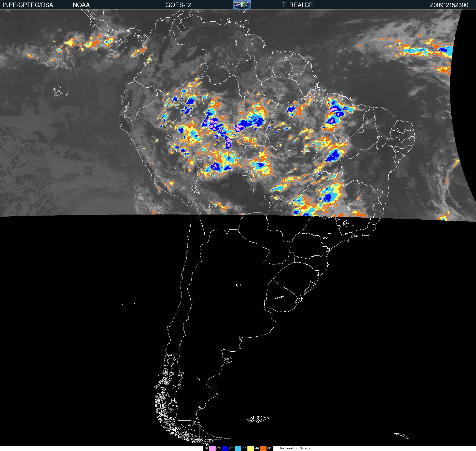Image resolution: width=476 pixels, height=451 pixels.
Task: Click the -50 legend value
Action: [244, 448]
